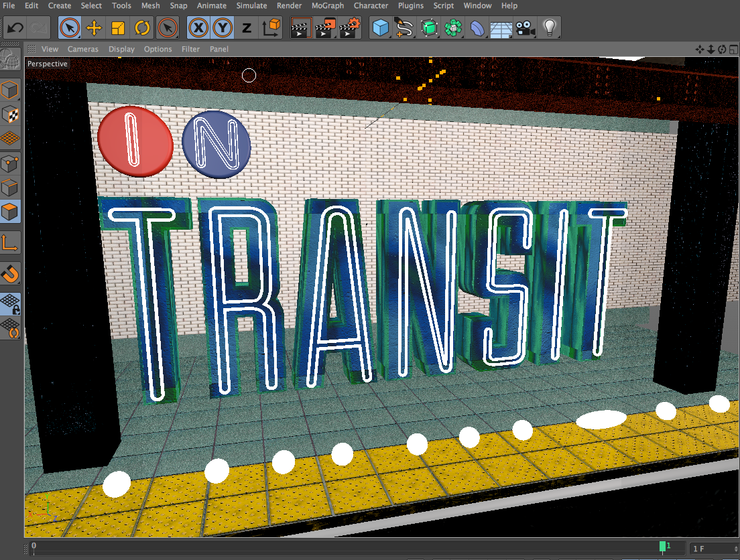This screenshot has width=740, height=560.
Task: Open the Camera objects flyout
Action: 526,28
